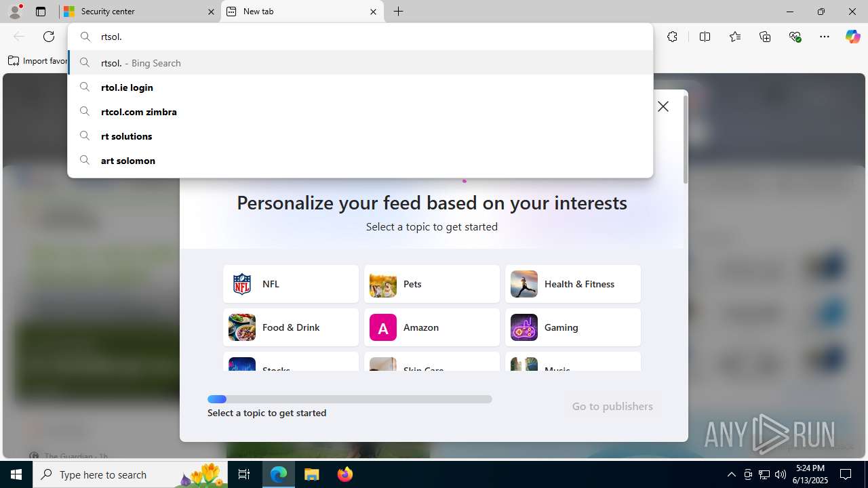
Task: Choose the Gaming topic
Action: 573,327
